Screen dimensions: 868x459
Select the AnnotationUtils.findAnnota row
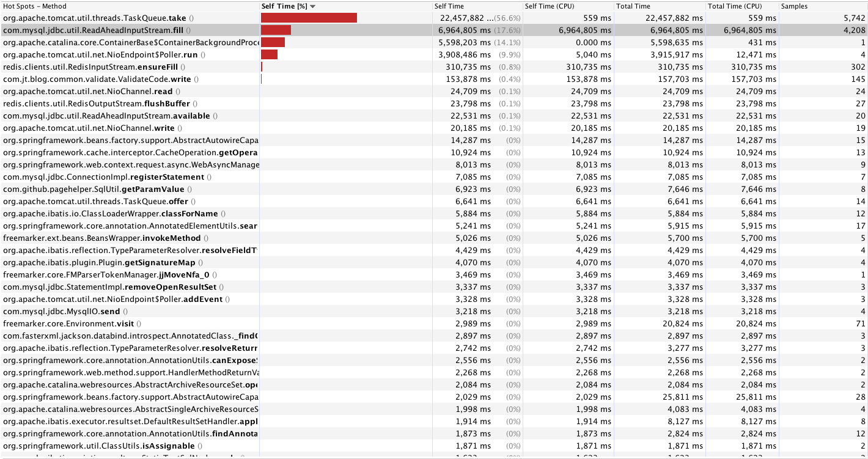click(434, 434)
